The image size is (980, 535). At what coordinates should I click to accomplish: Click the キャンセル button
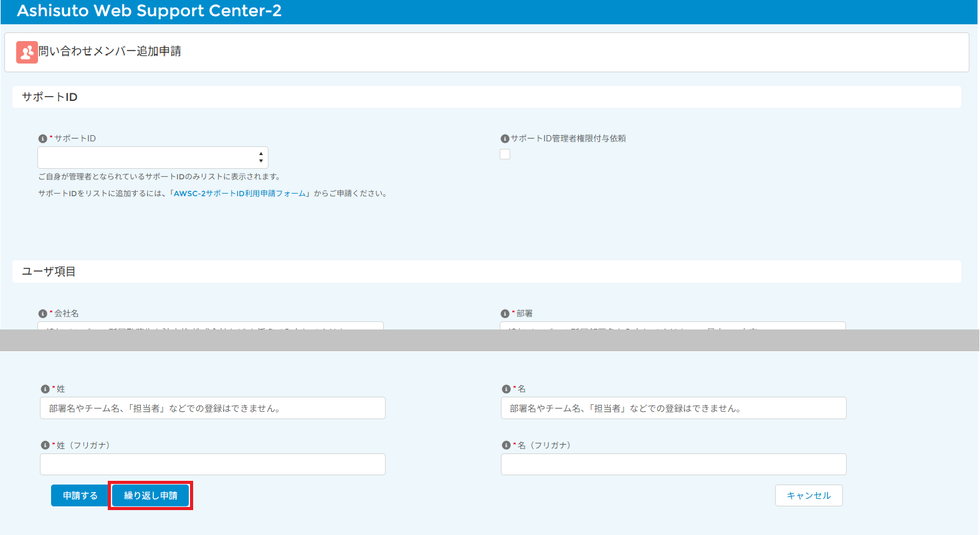[x=808, y=496]
